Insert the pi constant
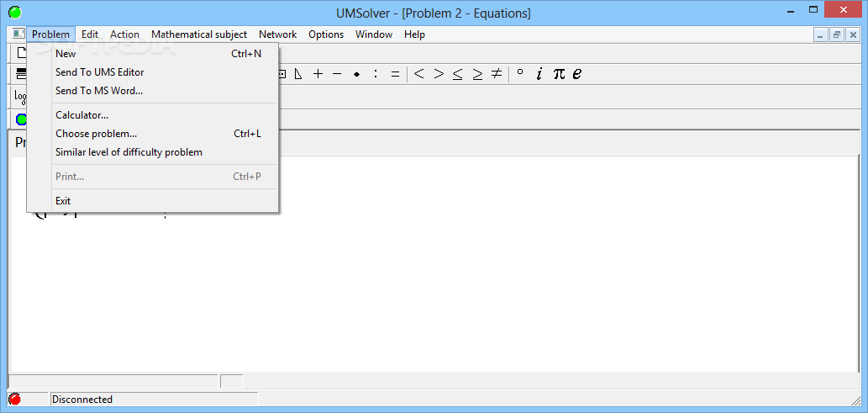Viewport: 868px width, 413px height. [559, 74]
